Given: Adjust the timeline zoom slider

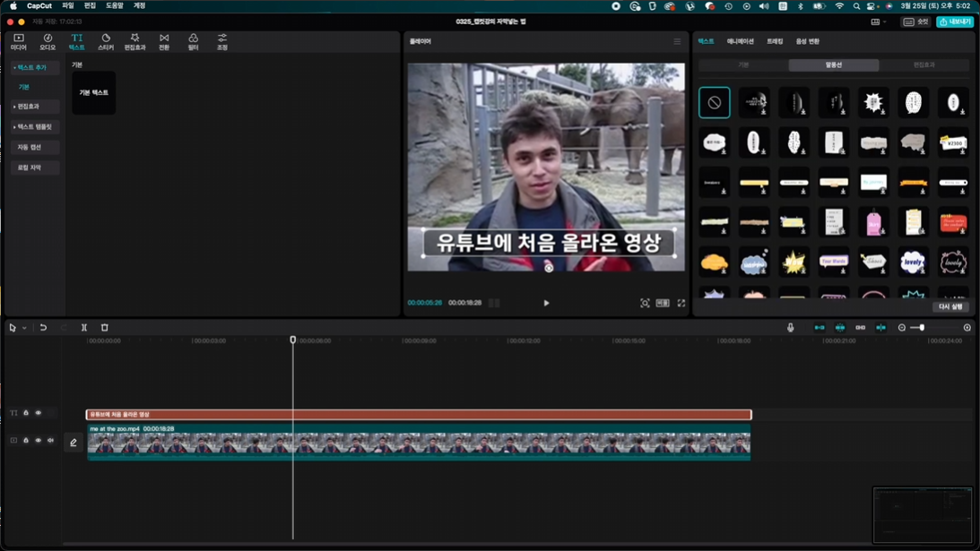Looking at the screenshot, I should [x=921, y=327].
